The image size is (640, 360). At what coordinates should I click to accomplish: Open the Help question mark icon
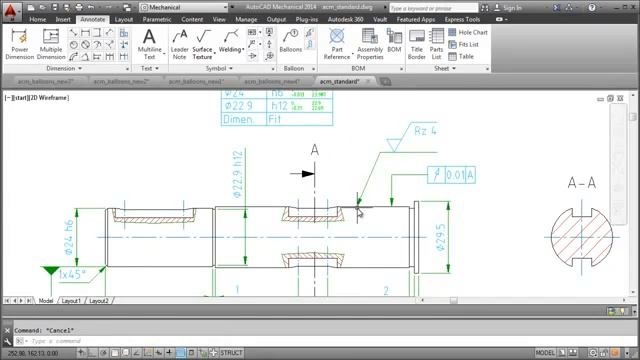[592, 7]
